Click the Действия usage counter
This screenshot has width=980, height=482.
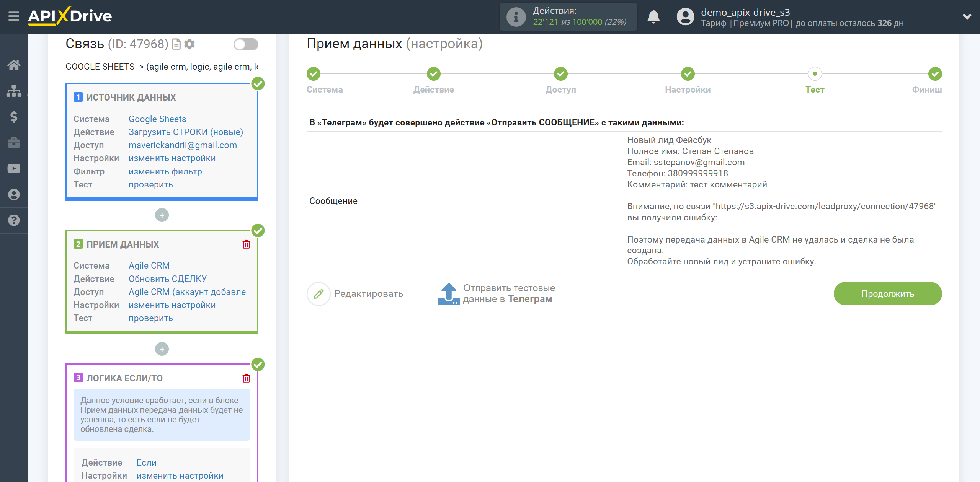(568, 17)
